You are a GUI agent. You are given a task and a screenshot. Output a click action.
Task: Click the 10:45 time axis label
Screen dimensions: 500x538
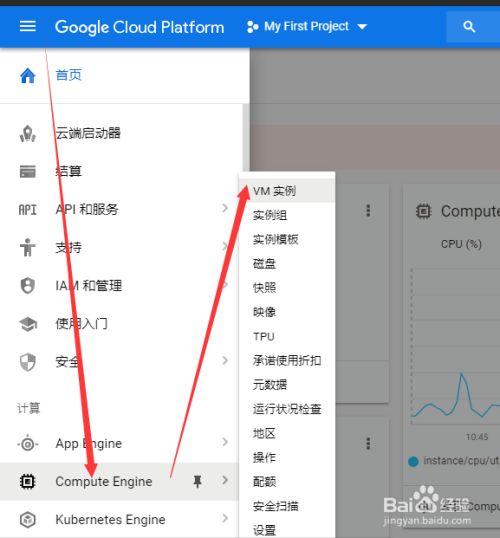tap(477, 437)
